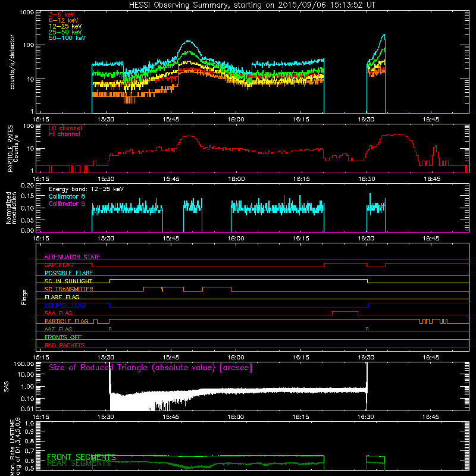The image size is (476, 476).
Task: Select the 12-25 keV legend label
Action: pyautogui.click(x=65, y=26)
